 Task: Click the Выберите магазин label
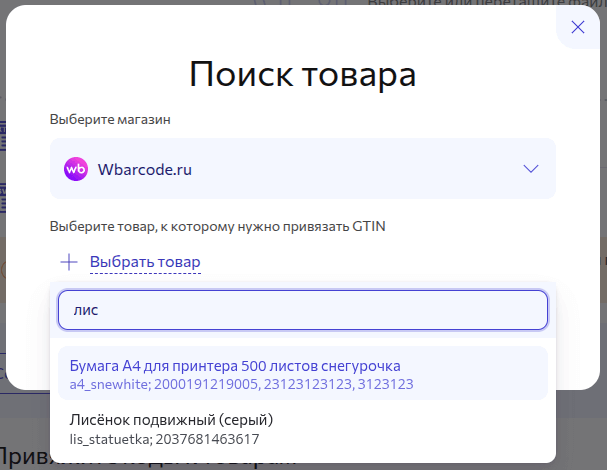[110, 120]
